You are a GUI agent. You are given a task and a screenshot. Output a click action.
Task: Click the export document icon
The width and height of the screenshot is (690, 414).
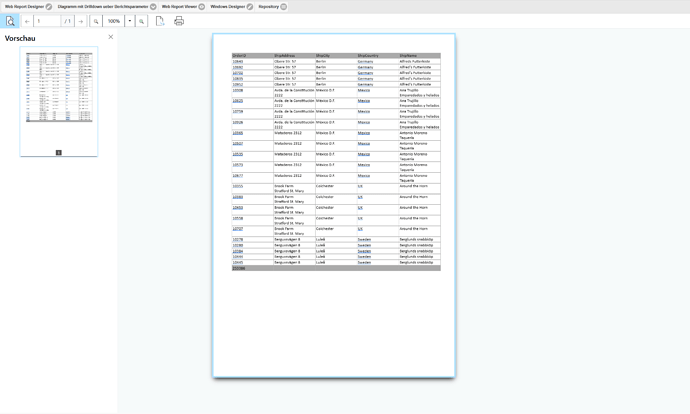(160, 21)
